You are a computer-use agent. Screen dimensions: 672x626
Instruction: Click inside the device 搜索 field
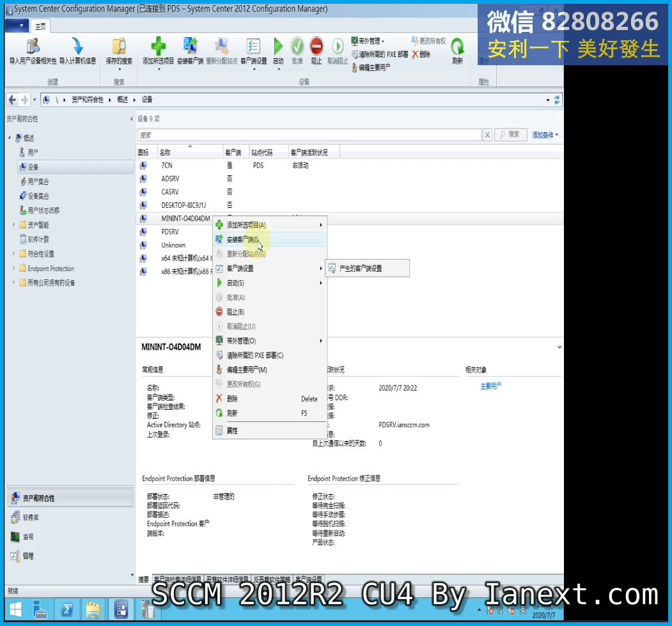click(x=309, y=135)
